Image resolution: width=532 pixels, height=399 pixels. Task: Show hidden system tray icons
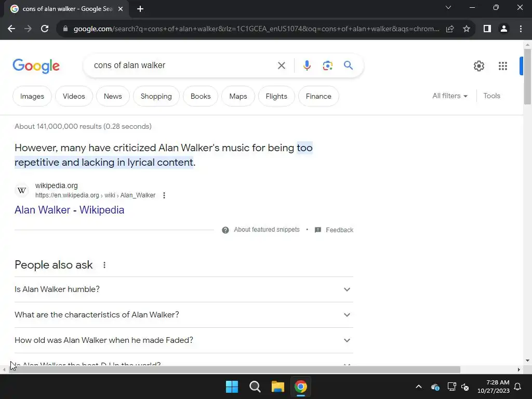[419, 387]
